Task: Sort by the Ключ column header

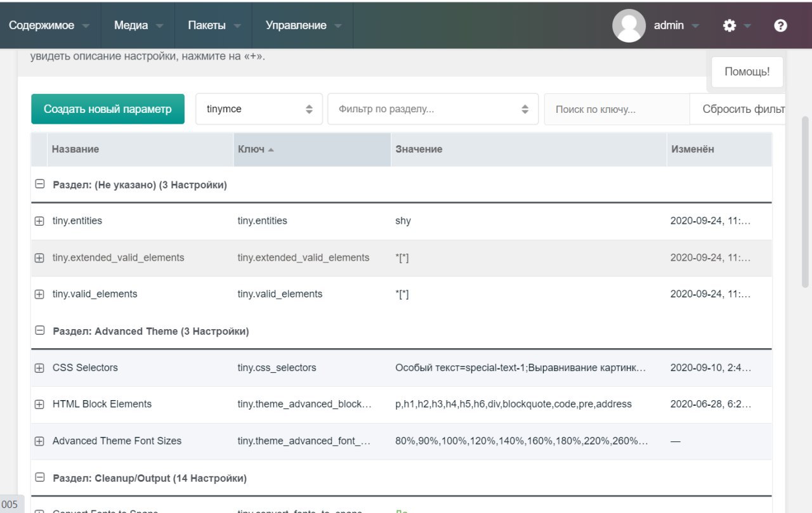Action: [x=312, y=149]
